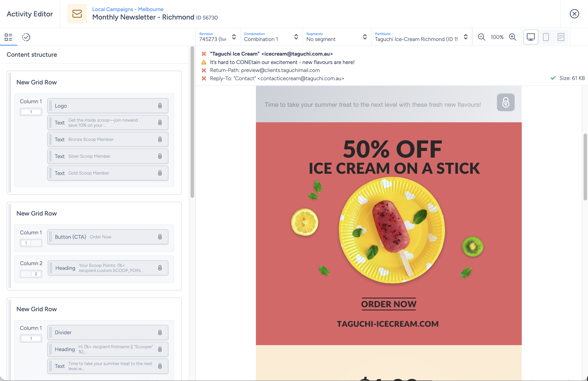Open the Content structure tab icon
This screenshot has height=381, width=588.
[x=8, y=37]
